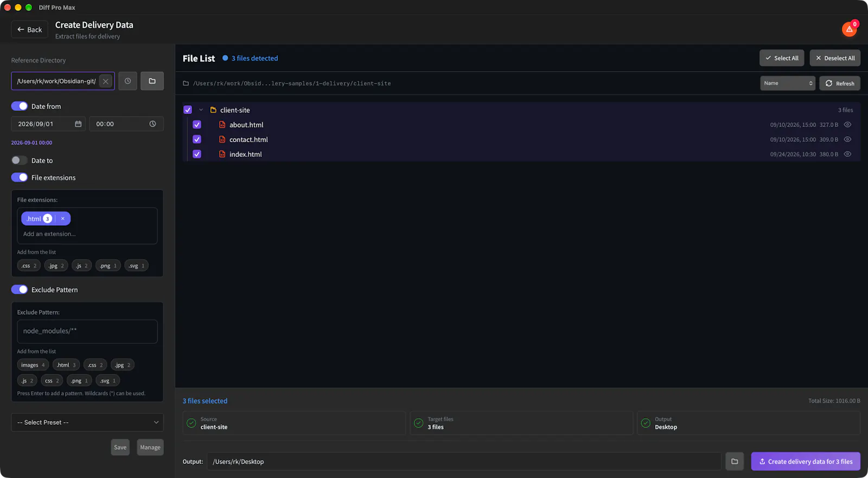This screenshot has height=478, width=868.
Task: Toggle the File extensions switch
Action: [x=20, y=177]
